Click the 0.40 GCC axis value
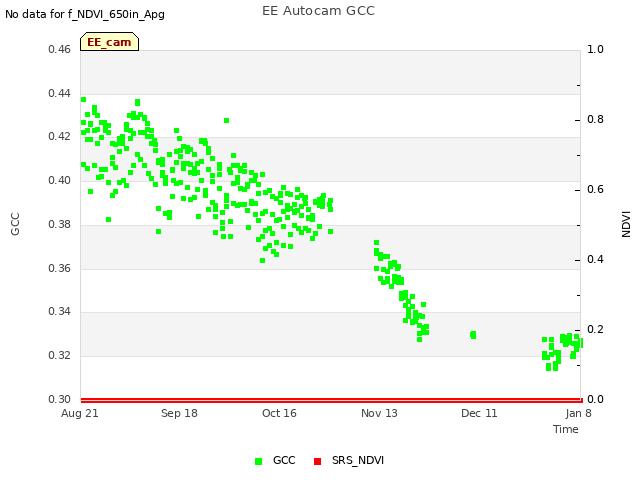This screenshot has width=640, height=480. tap(59, 180)
